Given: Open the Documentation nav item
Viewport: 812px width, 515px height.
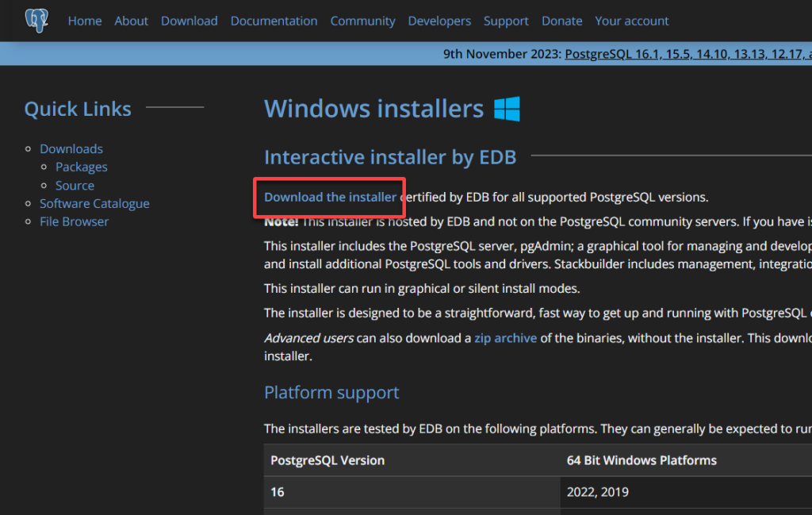Looking at the screenshot, I should pos(274,21).
